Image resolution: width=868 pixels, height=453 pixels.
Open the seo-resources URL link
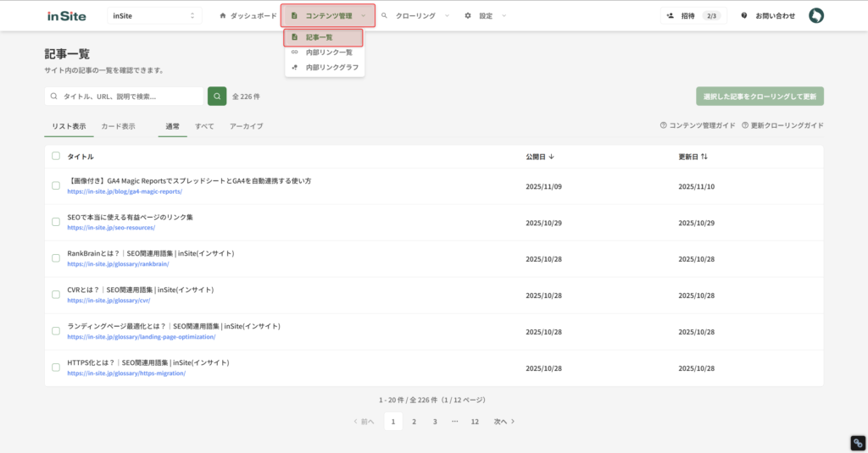pyautogui.click(x=111, y=227)
